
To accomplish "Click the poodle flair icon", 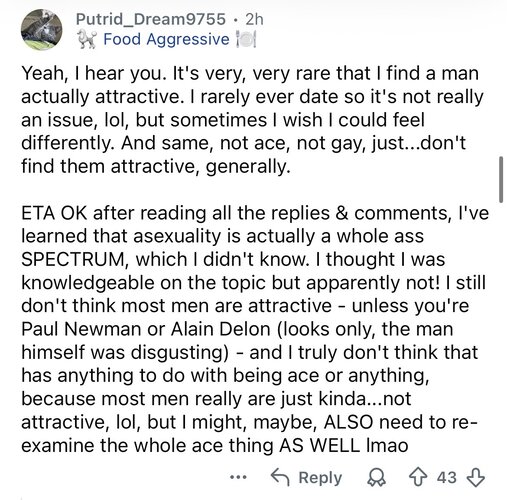I will pyautogui.click(x=87, y=39).
